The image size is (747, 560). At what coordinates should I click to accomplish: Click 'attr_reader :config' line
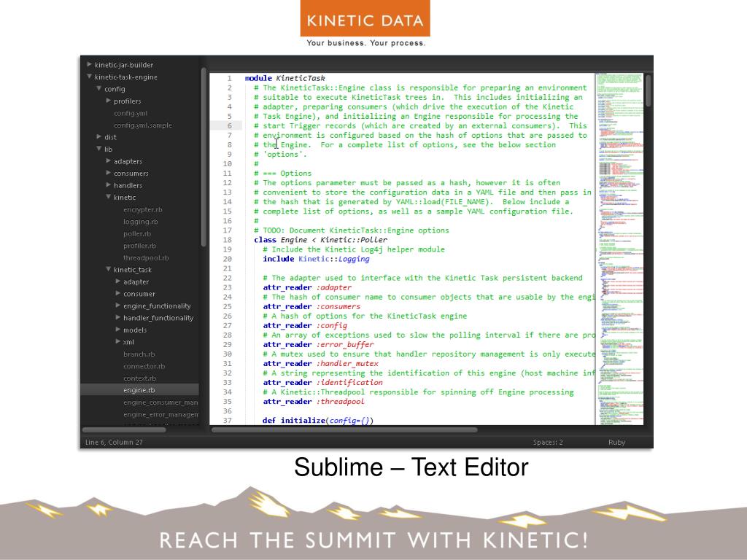pyautogui.click(x=305, y=326)
